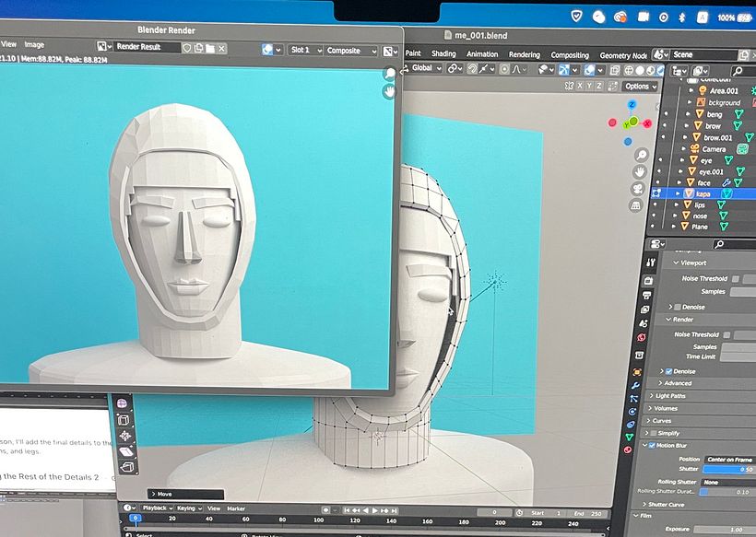Open the Output properties printer tab
The width and height of the screenshot is (756, 537).
pos(646,295)
